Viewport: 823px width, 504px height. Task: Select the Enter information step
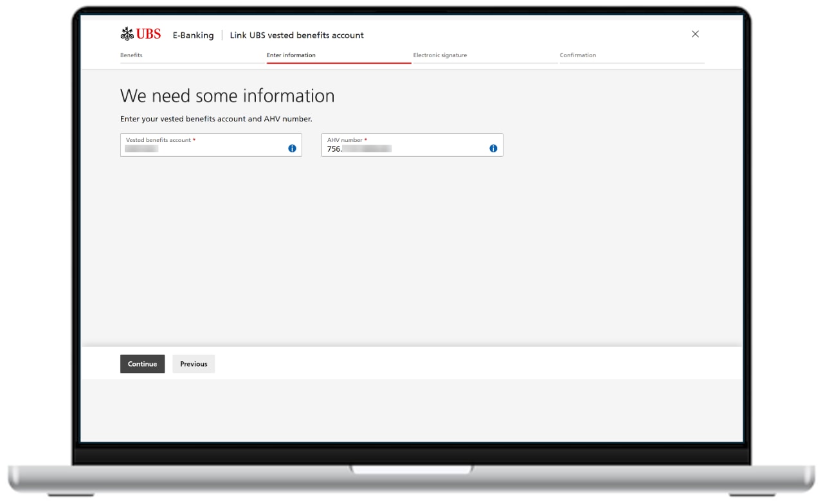291,55
